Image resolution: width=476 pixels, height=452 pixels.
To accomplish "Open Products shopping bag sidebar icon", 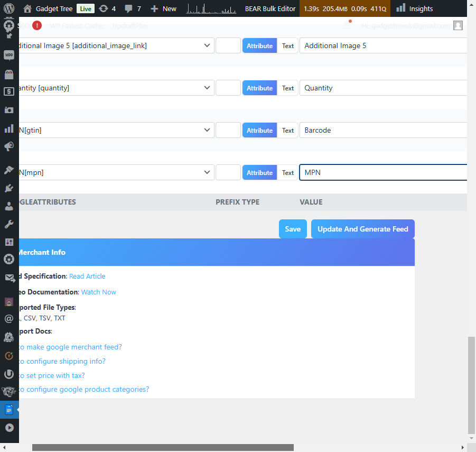I will point(9,74).
